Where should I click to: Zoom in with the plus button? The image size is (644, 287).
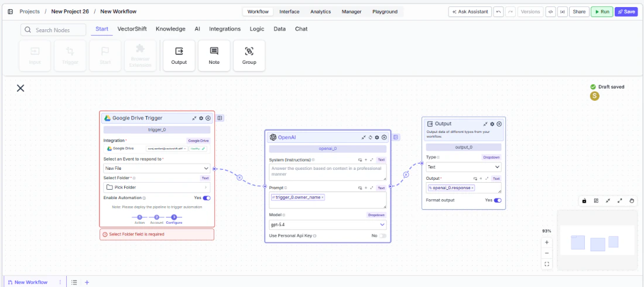tap(547, 242)
